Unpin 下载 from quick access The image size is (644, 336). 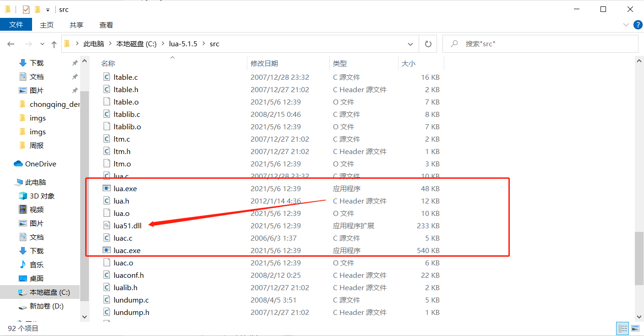tap(75, 63)
